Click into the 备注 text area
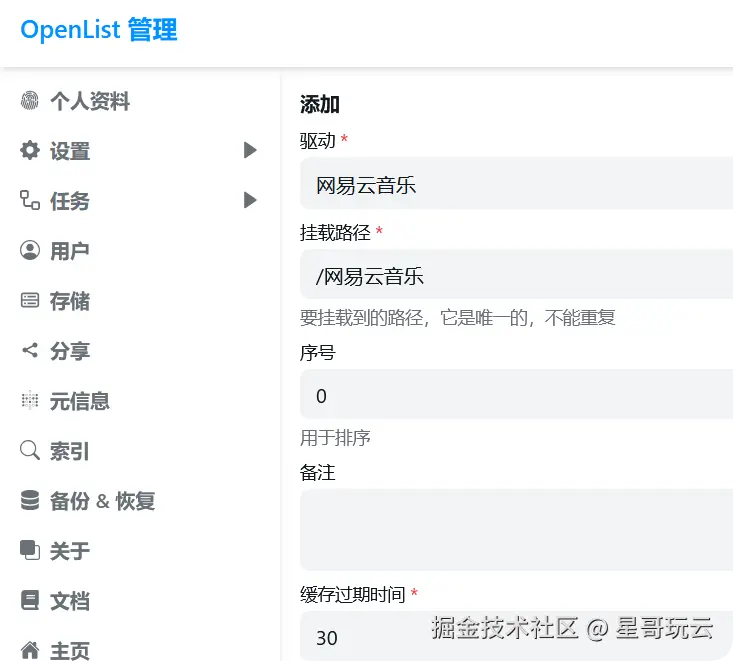This screenshot has width=733, height=661. point(516,530)
